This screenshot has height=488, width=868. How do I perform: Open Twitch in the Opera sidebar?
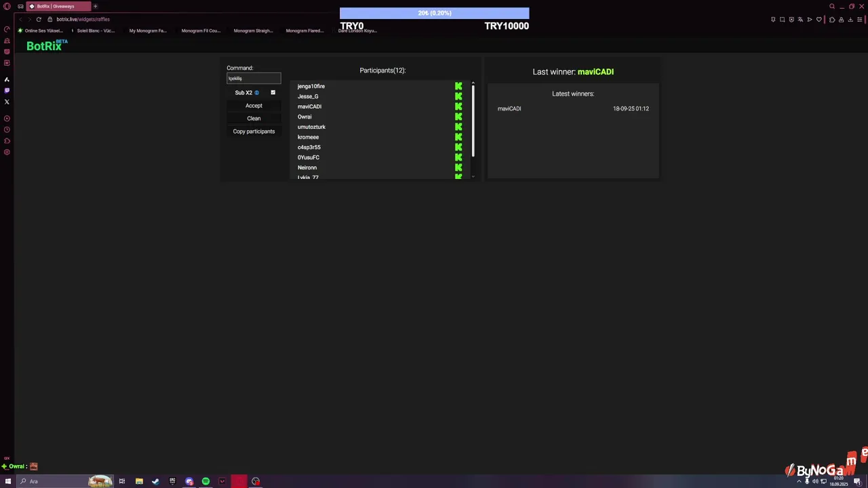pyautogui.click(x=7, y=90)
